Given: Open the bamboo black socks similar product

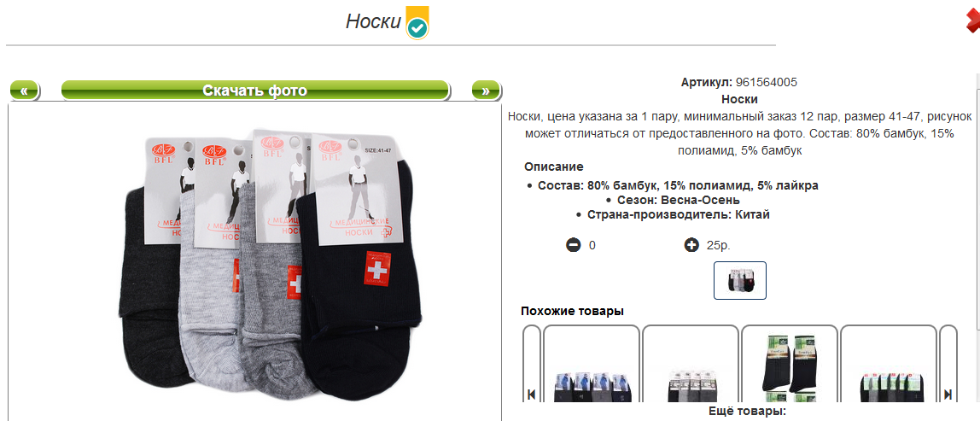Looking at the screenshot, I should tap(790, 364).
